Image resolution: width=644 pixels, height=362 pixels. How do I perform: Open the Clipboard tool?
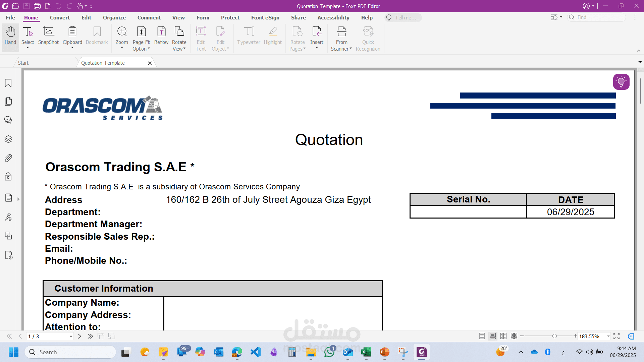(x=72, y=32)
